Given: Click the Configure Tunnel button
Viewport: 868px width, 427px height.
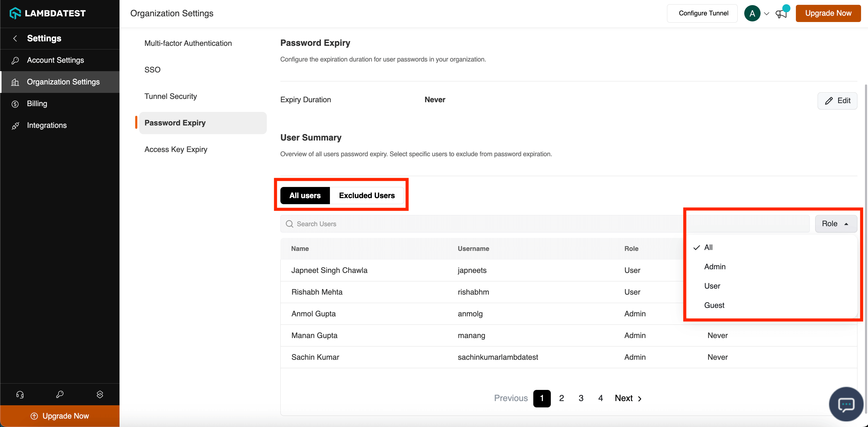Looking at the screenshot, I should [x=703, y=13].
